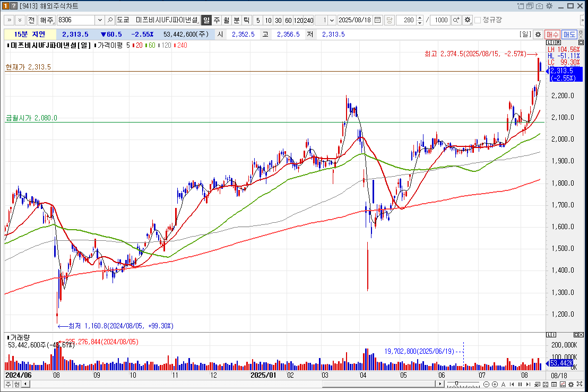Click the chart settings gear in toolbar
The image size is (588, 392).
click(x=467, y=20)
